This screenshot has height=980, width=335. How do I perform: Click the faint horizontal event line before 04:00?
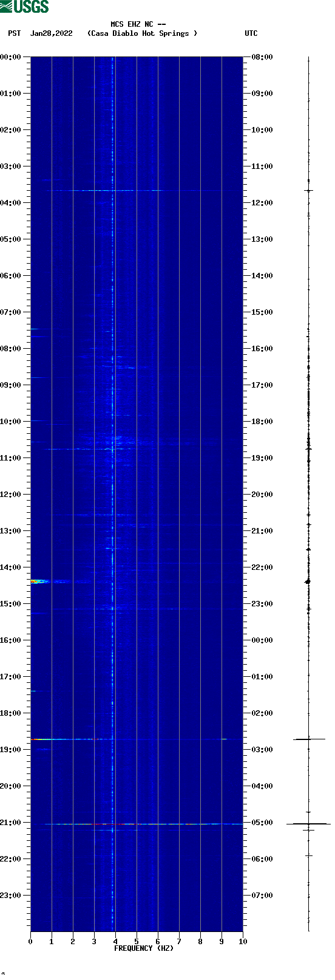pyautogui.click(x=106, y=191)
